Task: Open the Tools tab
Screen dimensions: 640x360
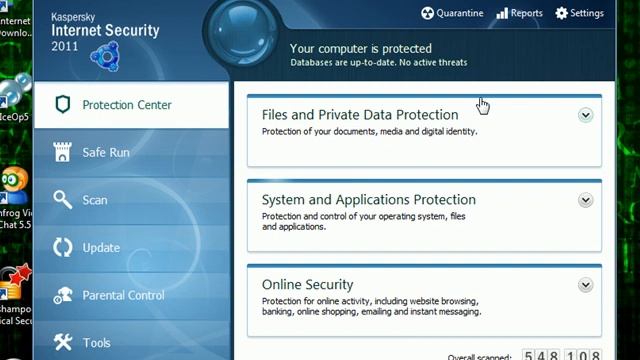Action: tap(131, 341)
